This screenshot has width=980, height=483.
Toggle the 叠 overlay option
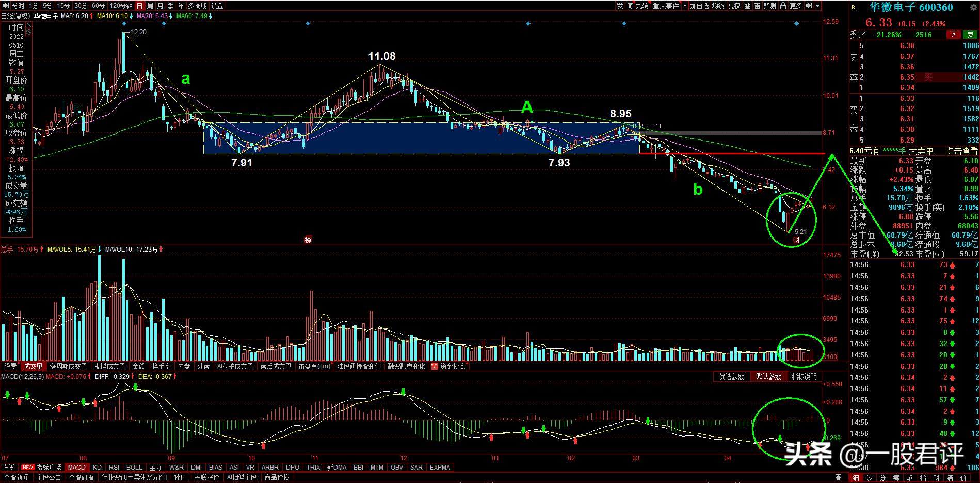[747, 6]
